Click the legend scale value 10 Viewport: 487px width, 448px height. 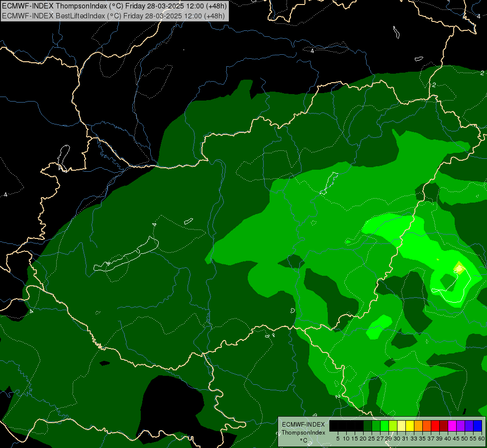(346, 439)
